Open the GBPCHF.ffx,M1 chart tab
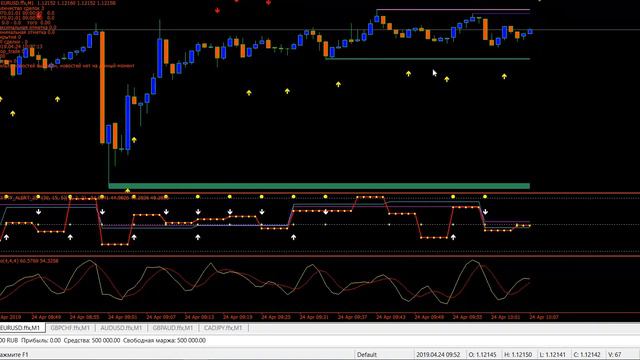Viewport: 640px width, 360px height. coord(70,328)
